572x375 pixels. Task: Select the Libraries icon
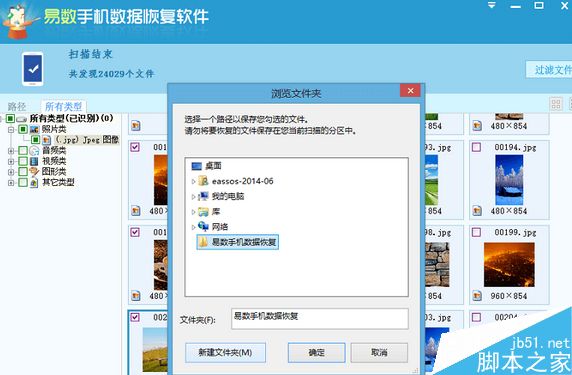[x=203, y=212]
